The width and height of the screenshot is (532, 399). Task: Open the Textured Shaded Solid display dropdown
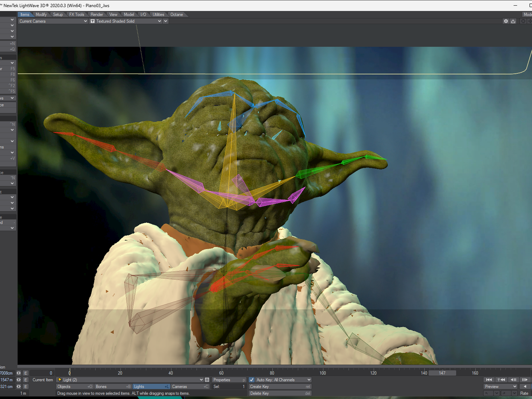126,21
